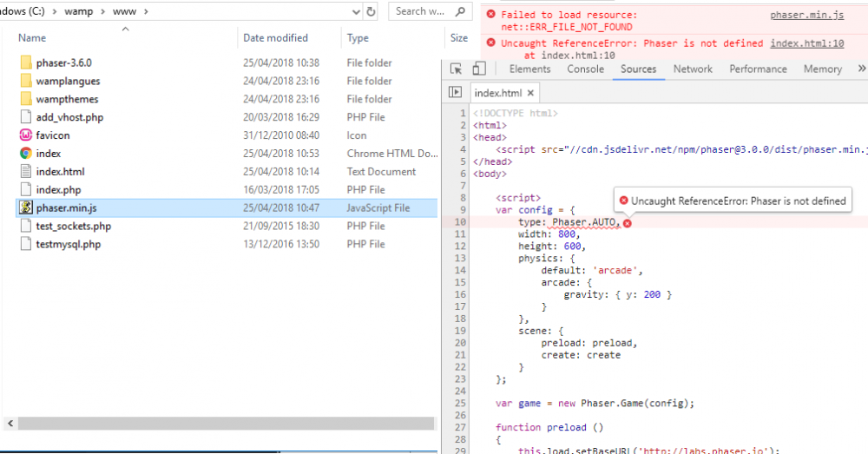The height and width of the screenshot is (454, 868).
Task: Click the test_sockets.php file icon
Action: coord(25,226)
